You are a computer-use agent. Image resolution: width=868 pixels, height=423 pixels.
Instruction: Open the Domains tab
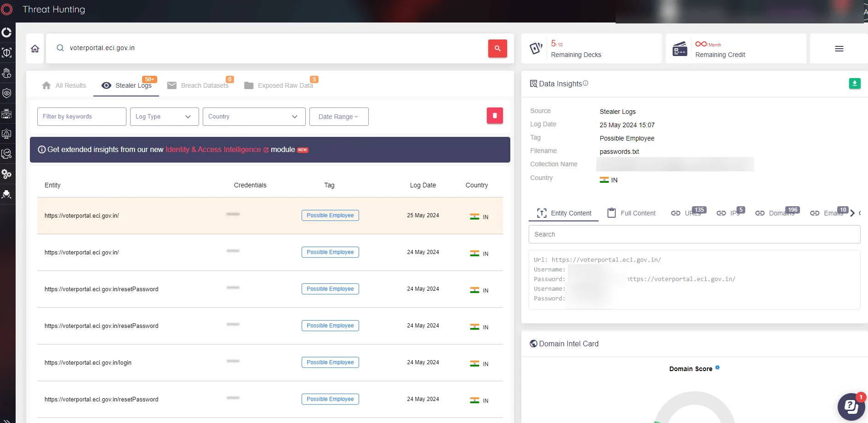(x=776, y=213)
